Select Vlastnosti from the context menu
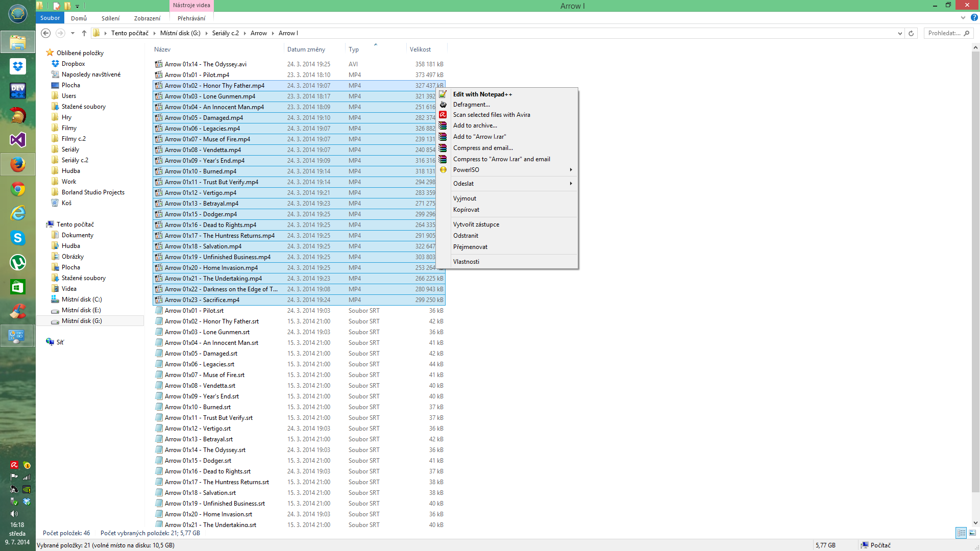 click(466, 262)
